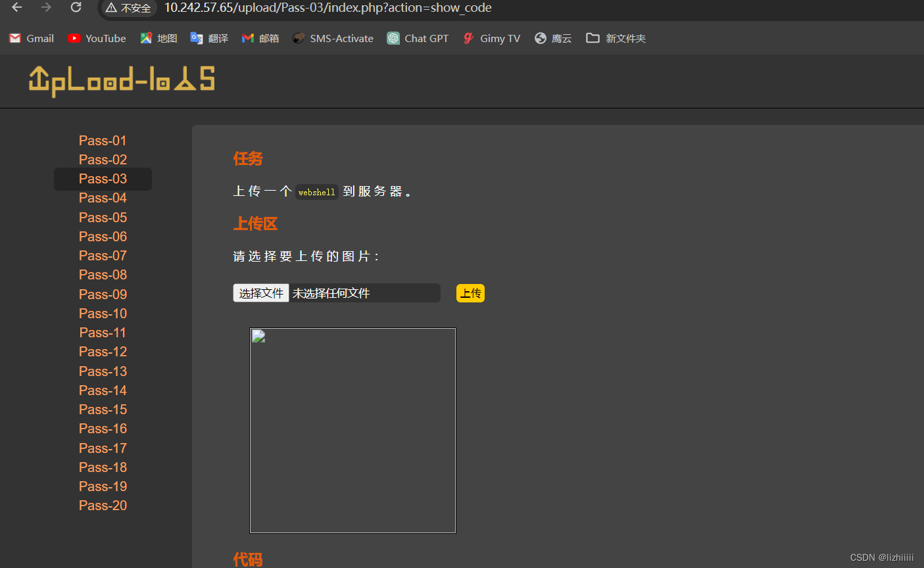Navigate to Pass-17
Image resolution: width=924 pixels, height=568 pixels.
click(x=103, y=448)
